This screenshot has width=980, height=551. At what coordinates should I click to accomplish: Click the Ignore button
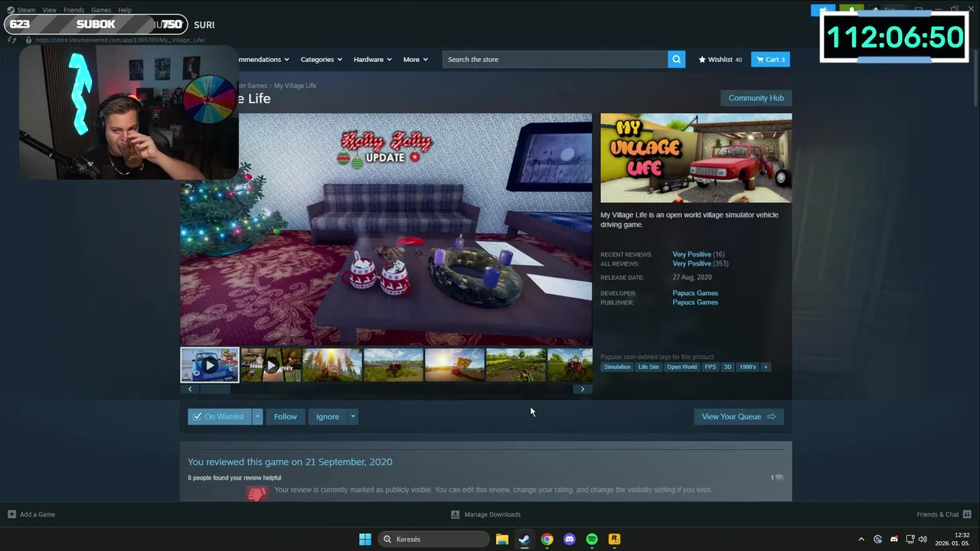click(x=328, y=416)
